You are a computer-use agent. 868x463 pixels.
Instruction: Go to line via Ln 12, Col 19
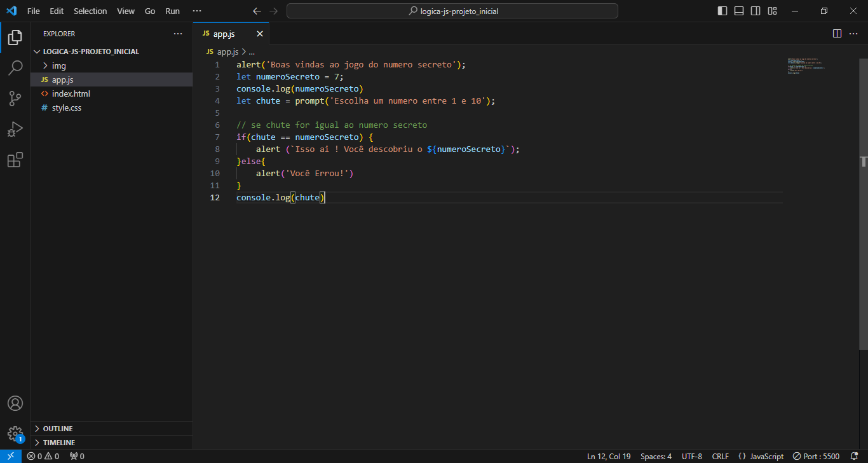609,456
